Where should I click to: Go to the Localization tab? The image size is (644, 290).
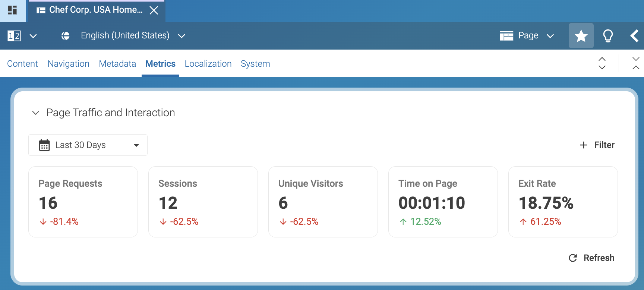(x=208, y=64)
